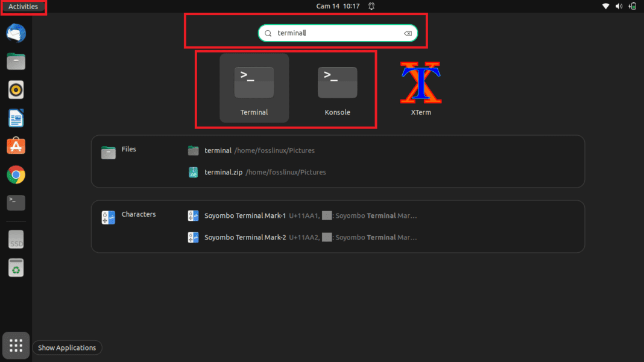
Task: Start XTerm from the search results
Action: click(420, 87)
